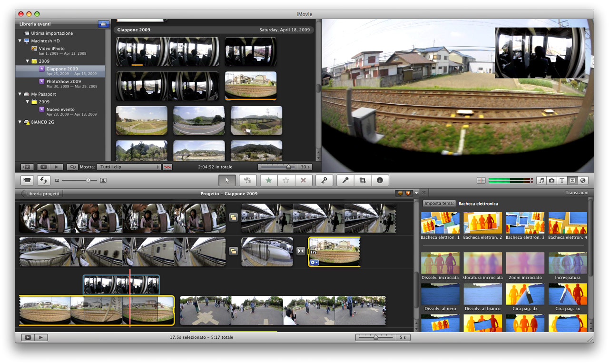Toggle the iDisk cloud button in Libreria eventi

coord(103,24)
